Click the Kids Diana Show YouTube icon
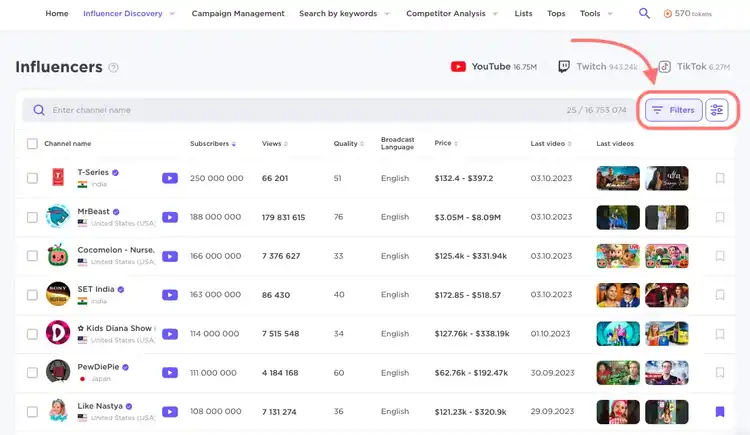 (x=170, y=334)
